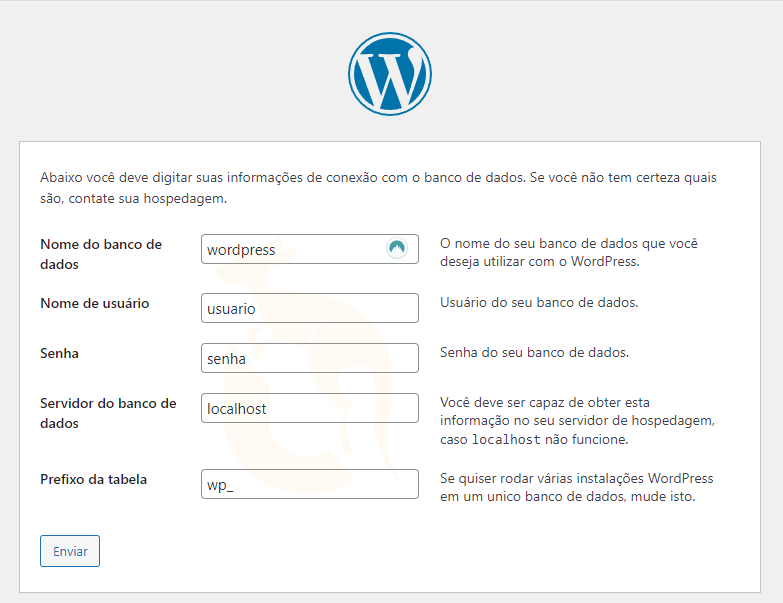This screenshot has height=603, width=783.
Task: Focus the database name field containing wordpress
Action: (310, 249)
